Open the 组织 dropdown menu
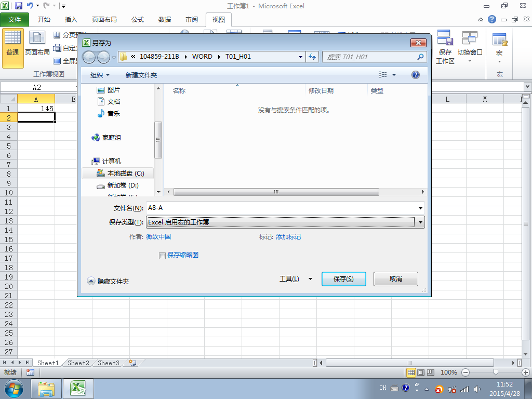This screenshot has height=399, width=532. click(100, 75)
